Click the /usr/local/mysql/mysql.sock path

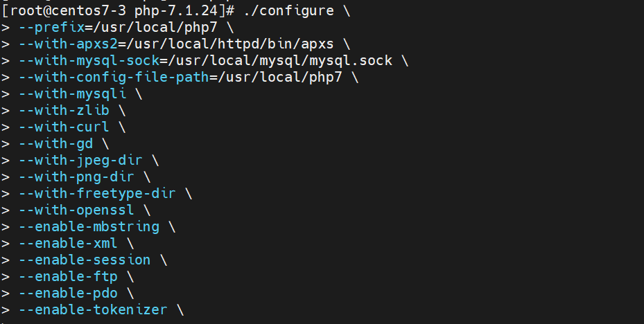[277, 60]
